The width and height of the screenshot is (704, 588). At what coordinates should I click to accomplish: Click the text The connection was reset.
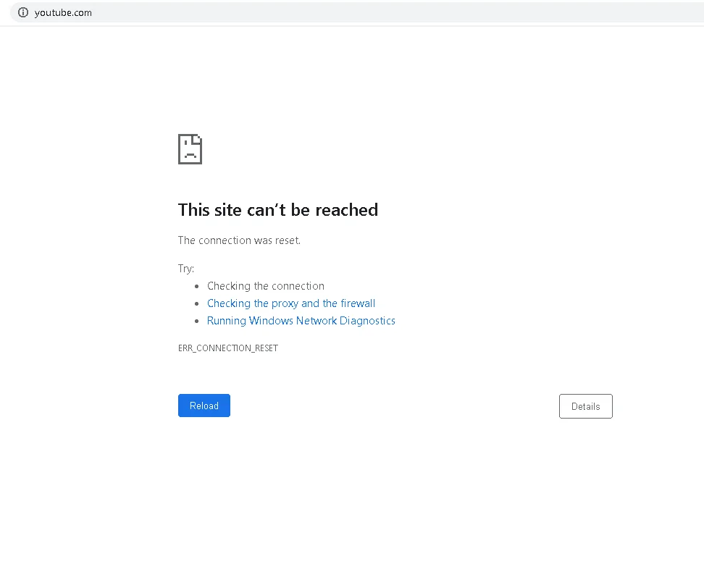(x=239, y=240)
